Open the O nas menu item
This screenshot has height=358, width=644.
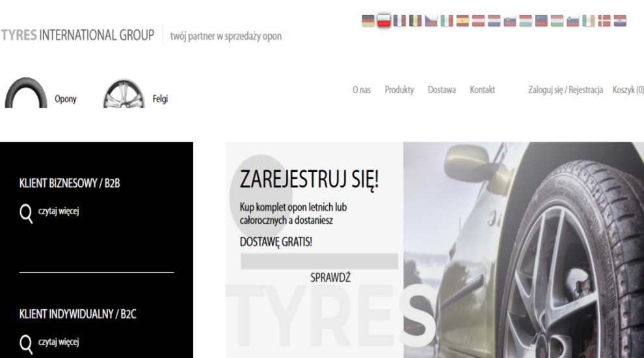point(362,90)
